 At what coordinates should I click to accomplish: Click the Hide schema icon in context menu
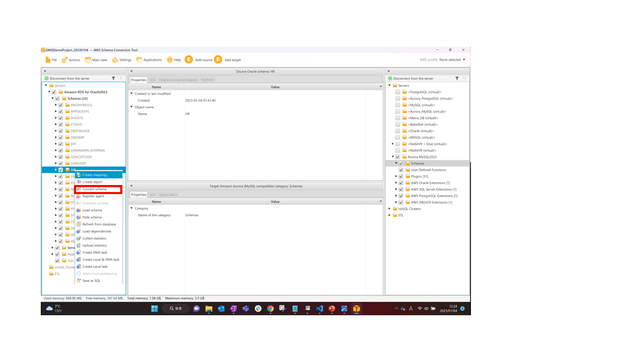(x=78, y=217)
